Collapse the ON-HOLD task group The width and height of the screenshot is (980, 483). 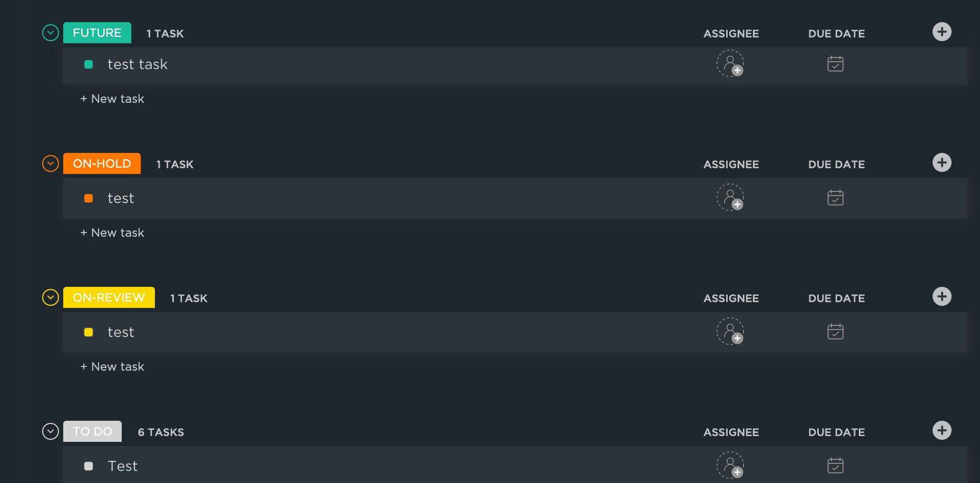pyautogui.click(x=51, y=163)
